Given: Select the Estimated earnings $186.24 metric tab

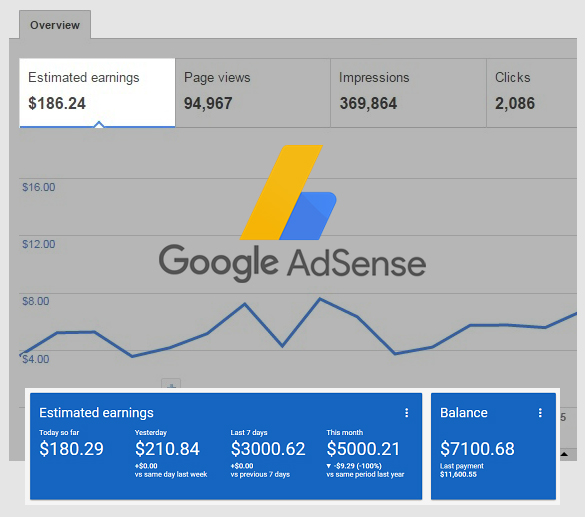Looking at the screenshot, I should pyautogui.click(x=97, y=93).
